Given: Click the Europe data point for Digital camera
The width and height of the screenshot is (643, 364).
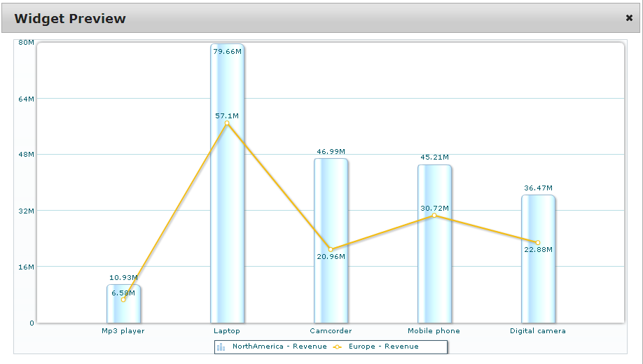Looking at the screenshot, I should tap(538, 242).
